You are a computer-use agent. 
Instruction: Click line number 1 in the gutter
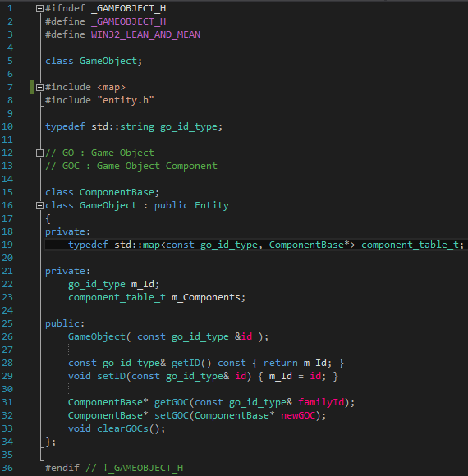[x=10, y=8]
